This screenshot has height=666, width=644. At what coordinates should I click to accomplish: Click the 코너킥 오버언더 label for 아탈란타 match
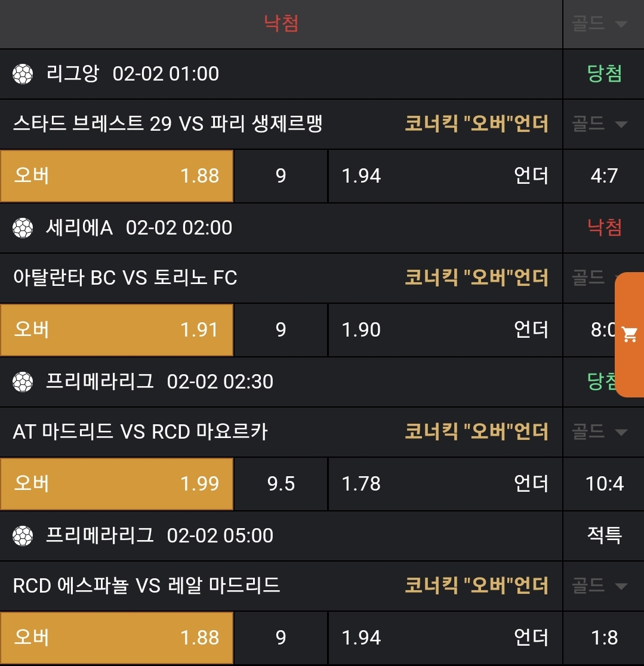click(x=476, y=278)
